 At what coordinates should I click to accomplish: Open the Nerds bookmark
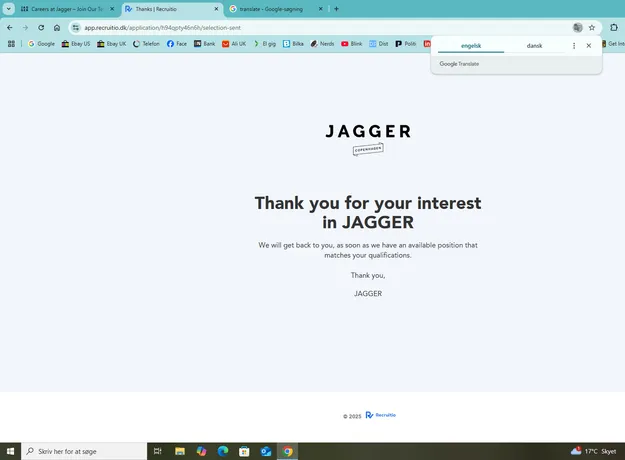[x=322, y=44]
